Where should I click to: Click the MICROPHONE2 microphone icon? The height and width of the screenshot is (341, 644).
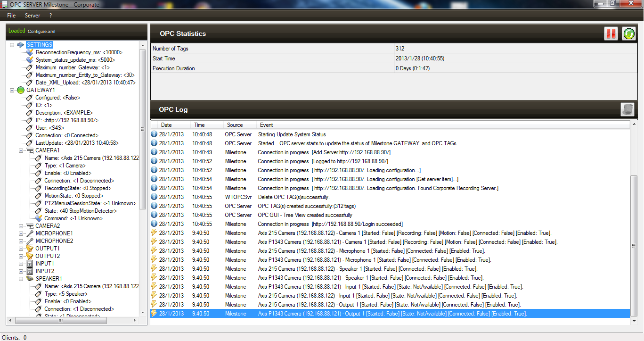click(x=30, y=241)
